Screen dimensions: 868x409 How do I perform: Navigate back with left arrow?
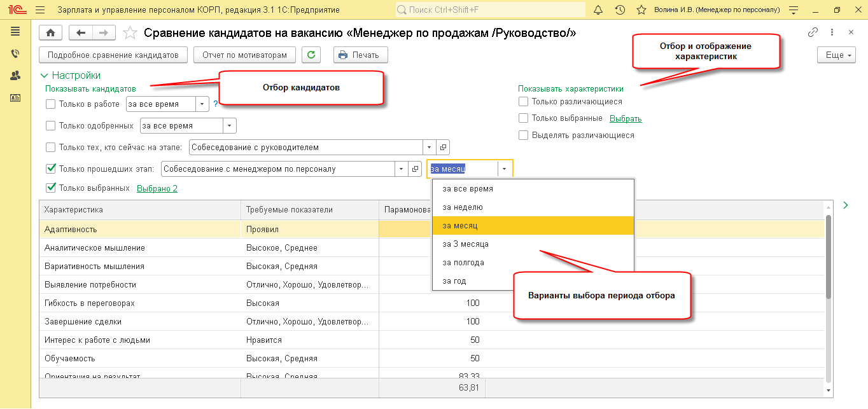click(81, 32)
